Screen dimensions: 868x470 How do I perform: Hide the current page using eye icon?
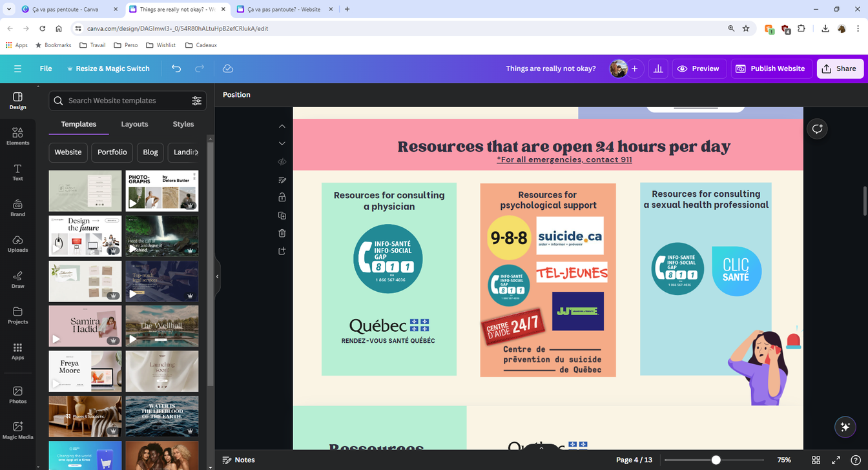click(282, 161)
